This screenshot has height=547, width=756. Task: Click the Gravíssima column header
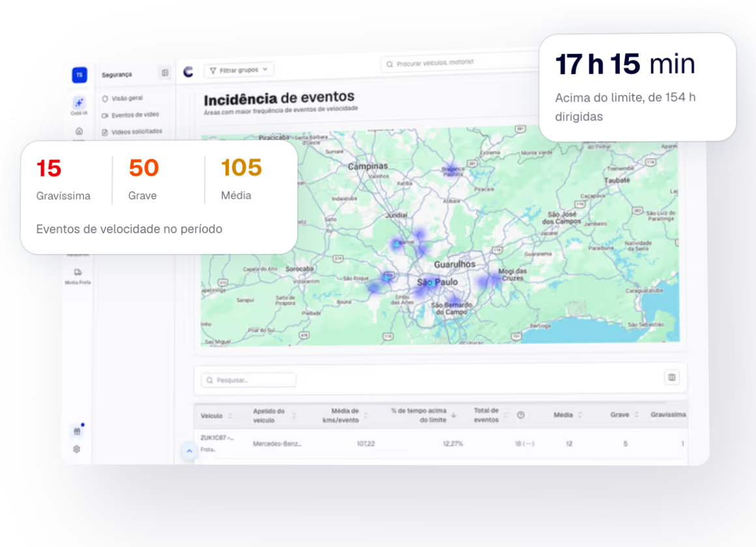668,414
